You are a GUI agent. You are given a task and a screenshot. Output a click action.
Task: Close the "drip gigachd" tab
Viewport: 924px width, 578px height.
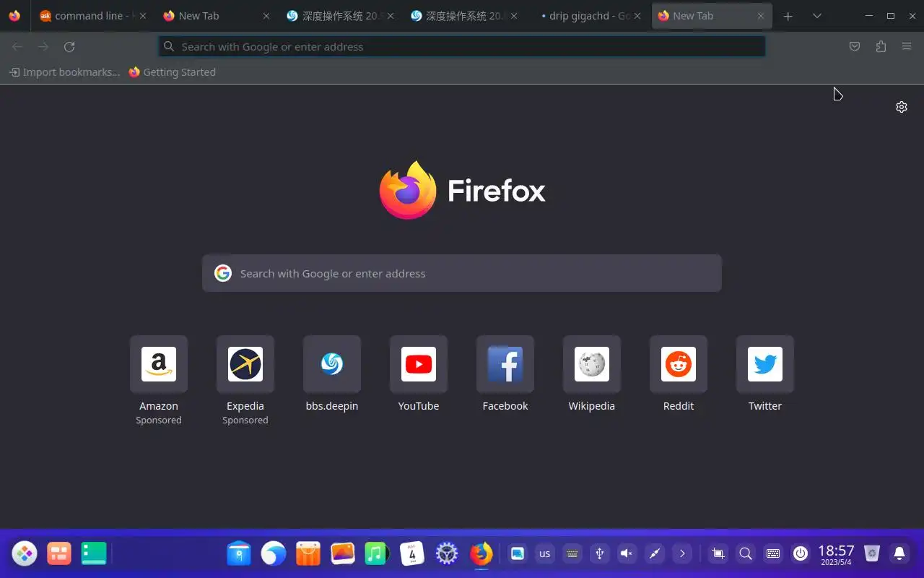(637, 16)
